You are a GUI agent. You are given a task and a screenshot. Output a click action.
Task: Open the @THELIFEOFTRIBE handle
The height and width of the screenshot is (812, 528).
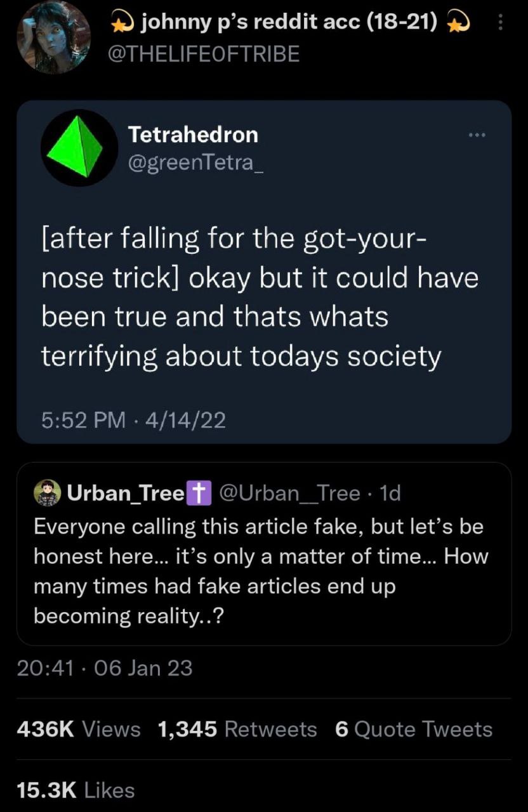(x=205, y=55)
